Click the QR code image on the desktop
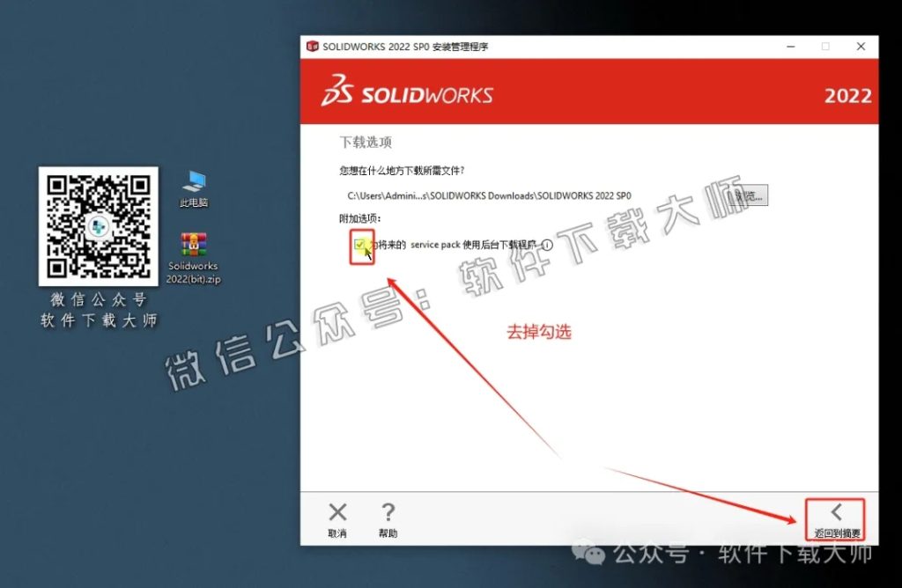The height and width of the screenshot is (588, 902). 97,224
